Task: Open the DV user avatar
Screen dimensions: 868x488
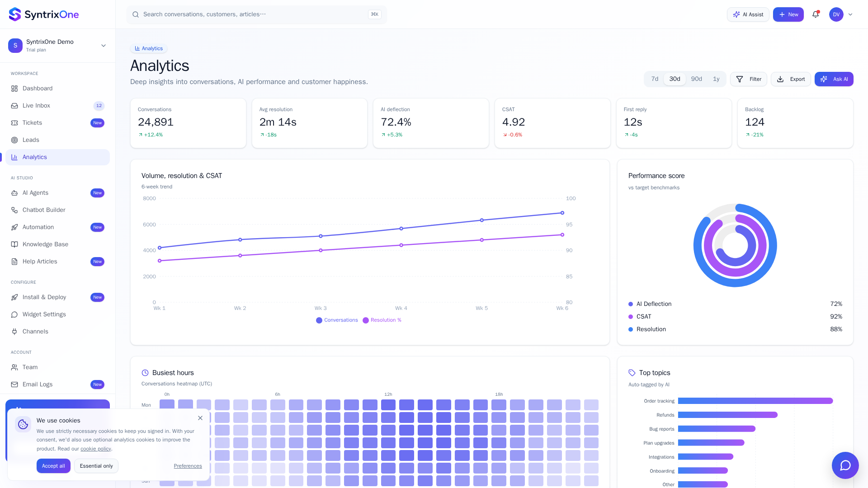Action: click(x=836, y=14)
